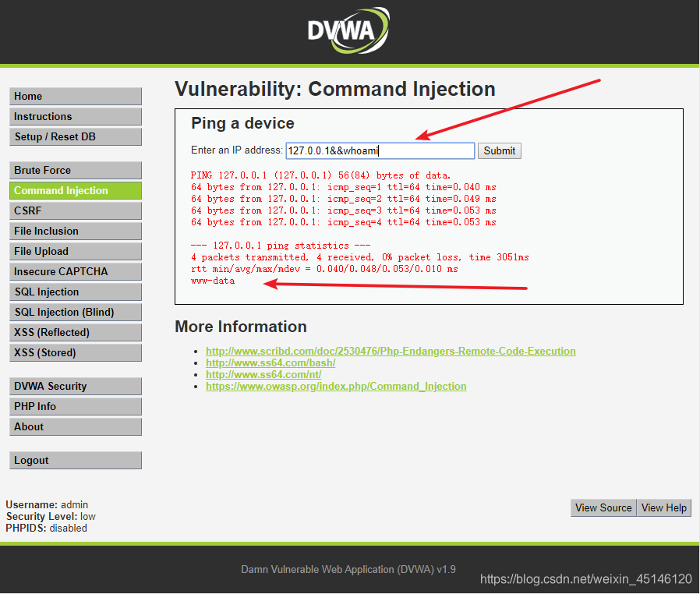This screenshot has width=700, height=594.
Task: Open the Brute Force module
Action: (76, 171)
